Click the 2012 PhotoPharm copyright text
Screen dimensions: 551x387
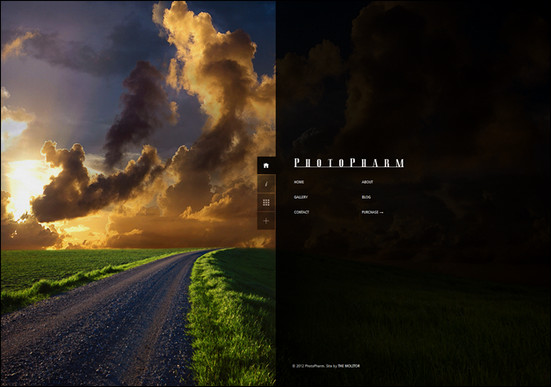coord(309,366)
